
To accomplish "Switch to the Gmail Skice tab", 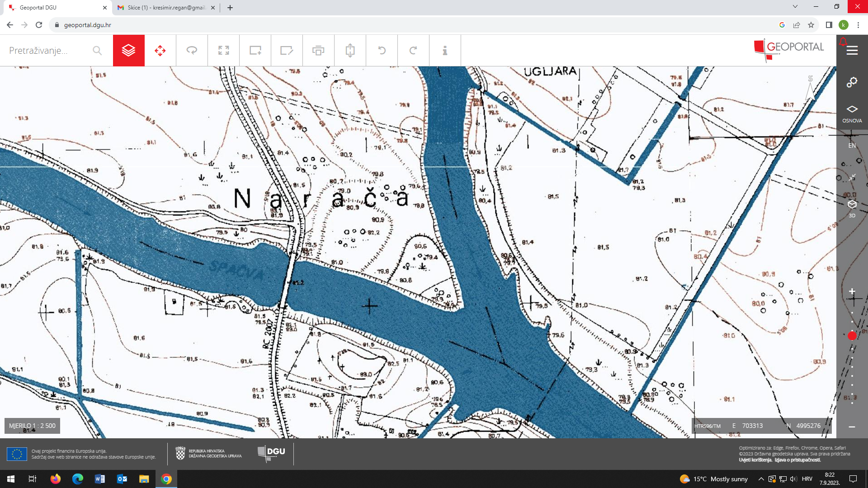I will click(x=165, y=8).
